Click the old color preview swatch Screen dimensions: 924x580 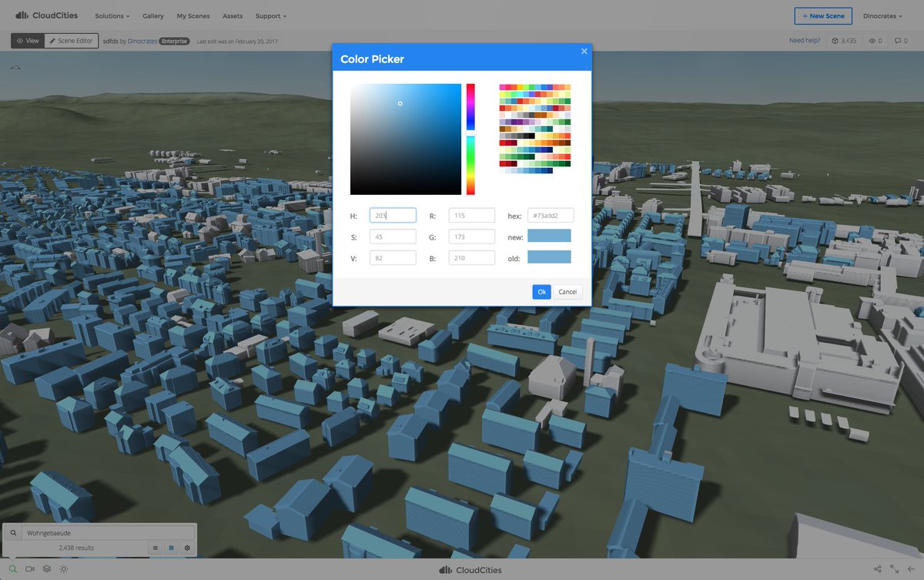pos(549,257)
